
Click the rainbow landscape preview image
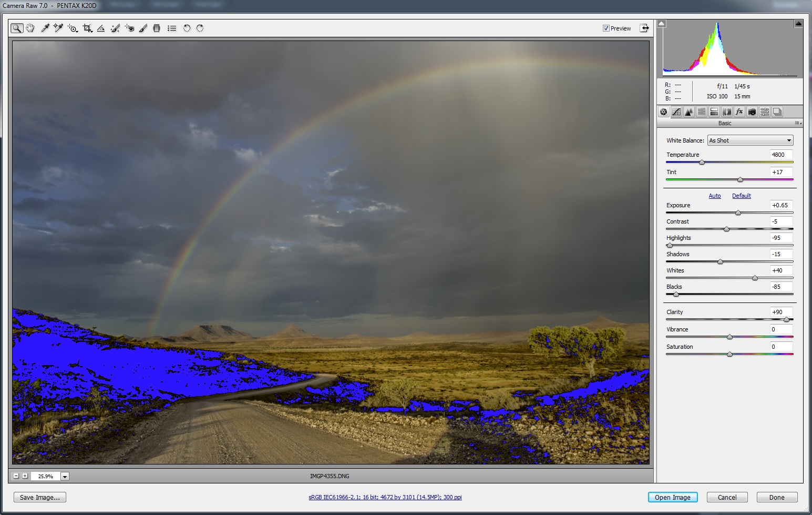click(x=331, y=253)
